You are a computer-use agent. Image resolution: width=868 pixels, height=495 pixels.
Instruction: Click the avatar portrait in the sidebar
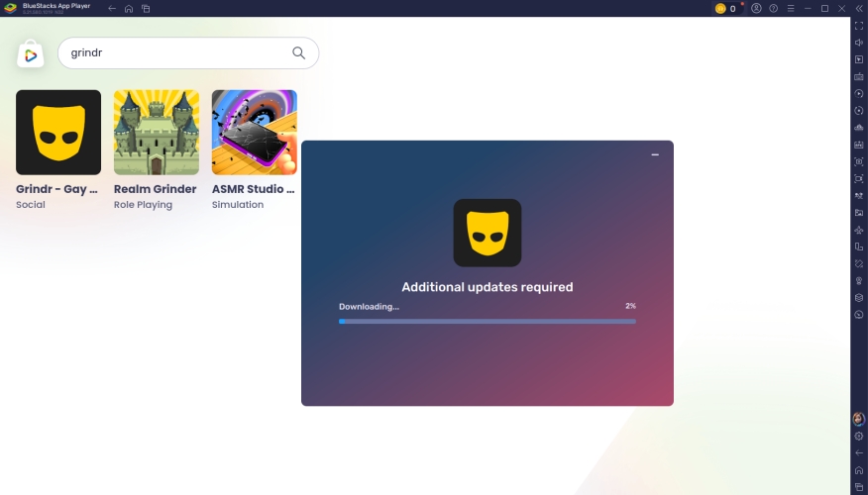[859, 419]
